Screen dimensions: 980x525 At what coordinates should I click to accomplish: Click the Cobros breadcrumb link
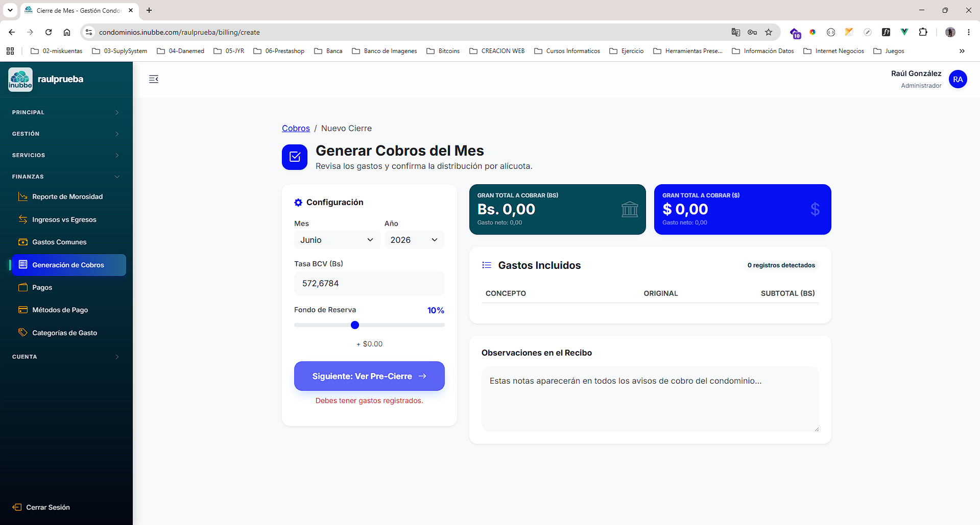[x=296, y=128]
